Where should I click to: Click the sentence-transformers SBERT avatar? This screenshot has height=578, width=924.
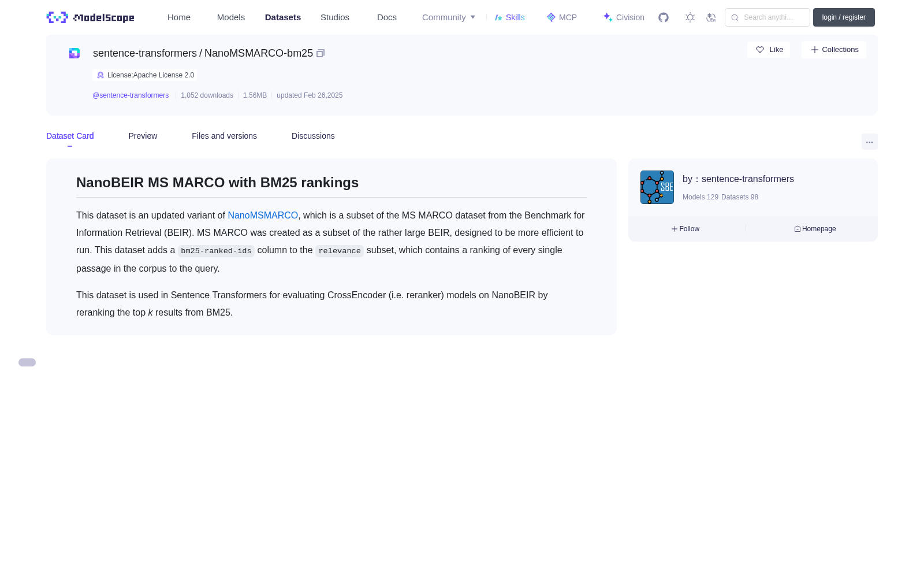tap(657, 187)
